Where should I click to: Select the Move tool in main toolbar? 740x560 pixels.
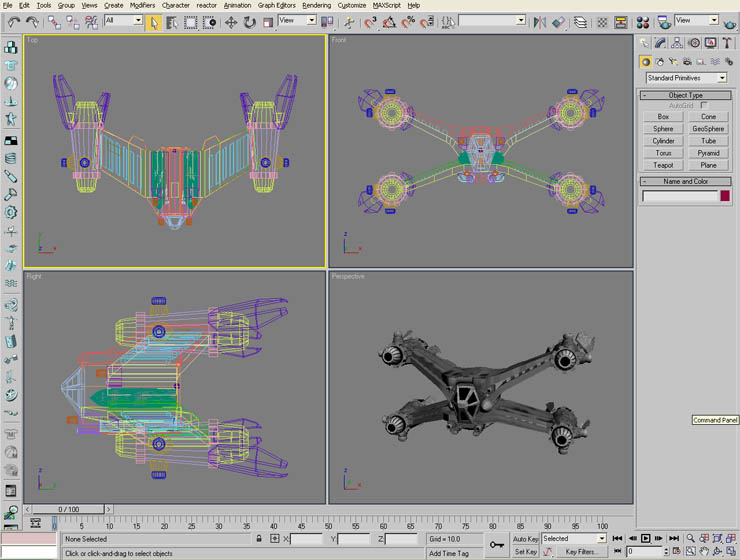click(x=231, y=21)
